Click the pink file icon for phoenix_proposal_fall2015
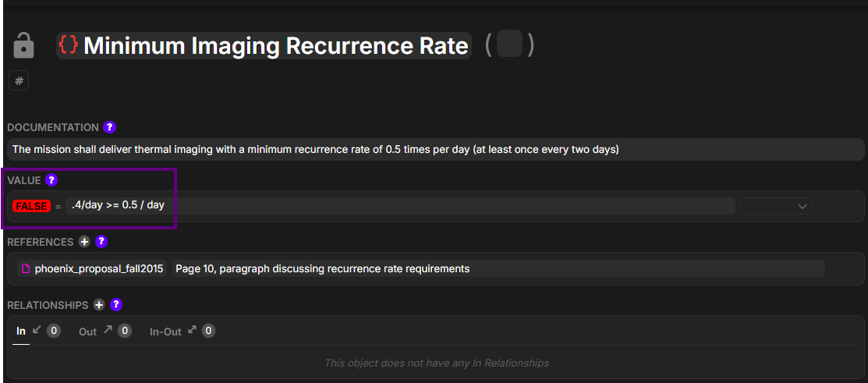 tap(25, 269)
